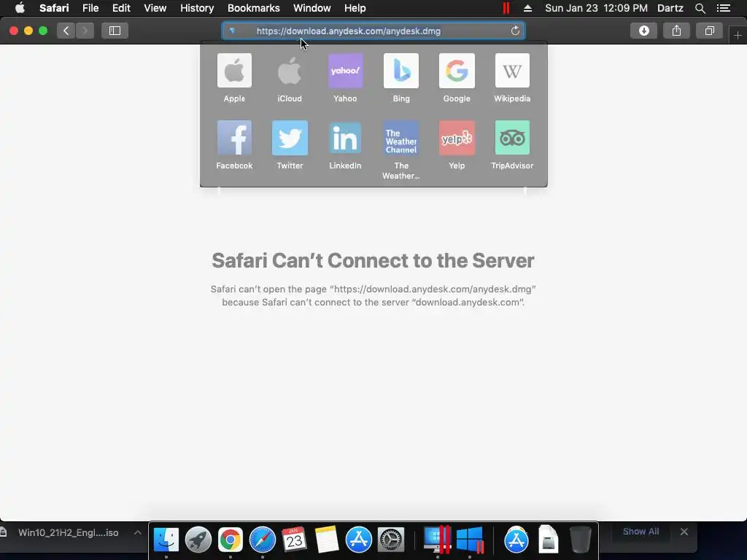Click the forward navigation arrow
Image resolution: width=747 pixels, height=560 pixels.
[85, 31]
